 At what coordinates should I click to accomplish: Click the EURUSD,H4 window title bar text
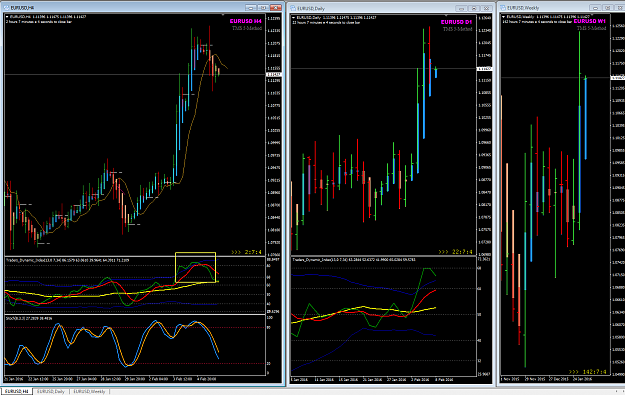pyautogui.click(x=22, y=8)
